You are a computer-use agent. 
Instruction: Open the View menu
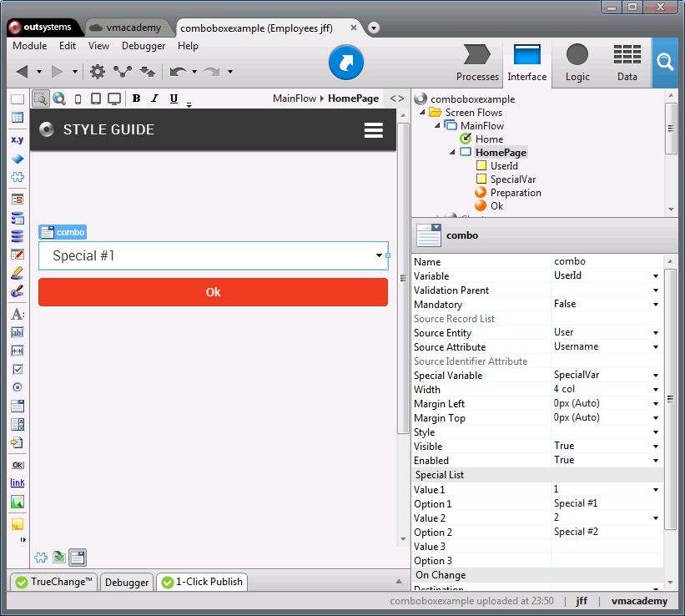pos(98,46)
